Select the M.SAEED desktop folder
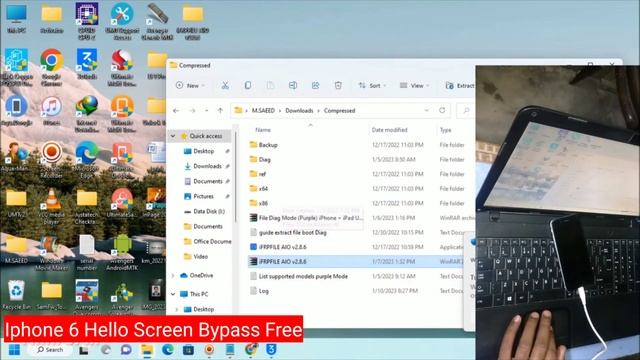Image resolution: width=640 pixels, height=360 pixels. coord(16,250)
